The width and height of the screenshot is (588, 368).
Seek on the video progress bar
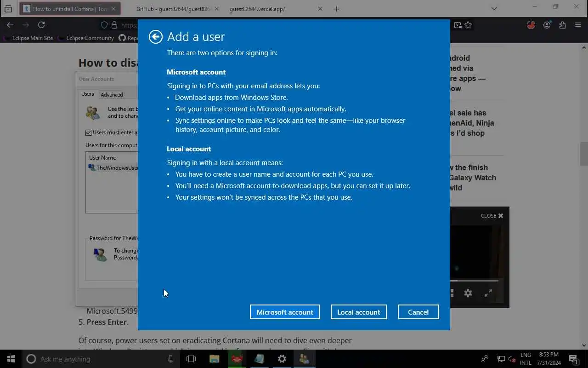tap(475, 281)
